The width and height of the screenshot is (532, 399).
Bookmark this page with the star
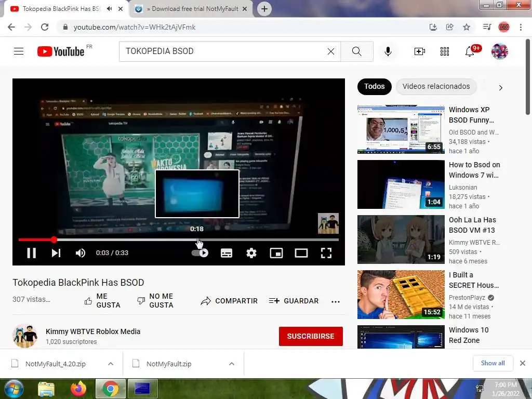(x=467, y=27)
